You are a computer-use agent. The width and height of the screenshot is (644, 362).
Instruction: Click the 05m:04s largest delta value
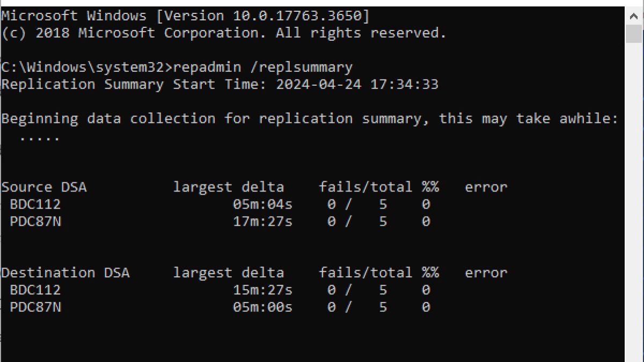263,204
